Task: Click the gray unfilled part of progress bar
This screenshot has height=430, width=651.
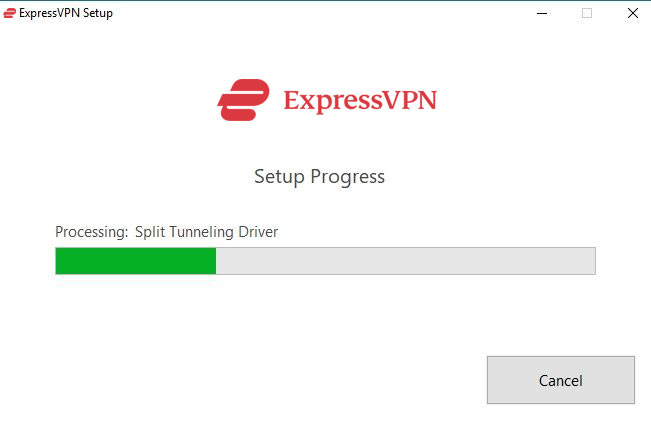Action: point(406,261)
